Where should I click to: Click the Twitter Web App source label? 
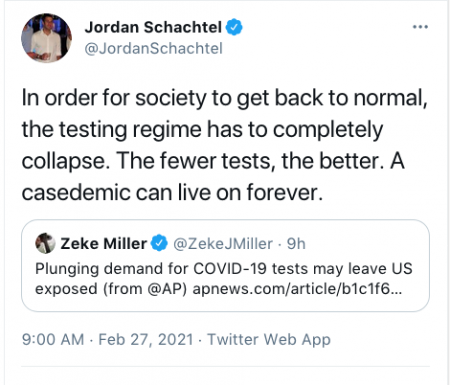[269, 340]
